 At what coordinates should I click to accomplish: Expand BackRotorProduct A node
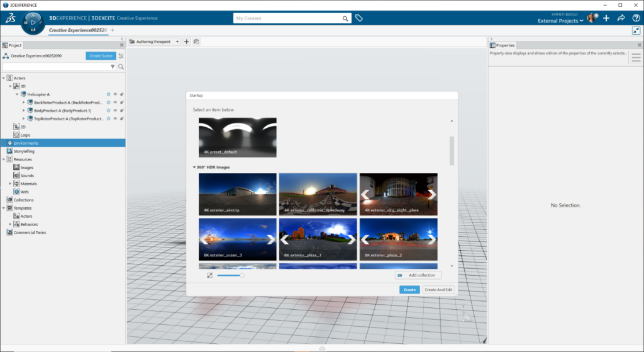coord(23,103)
